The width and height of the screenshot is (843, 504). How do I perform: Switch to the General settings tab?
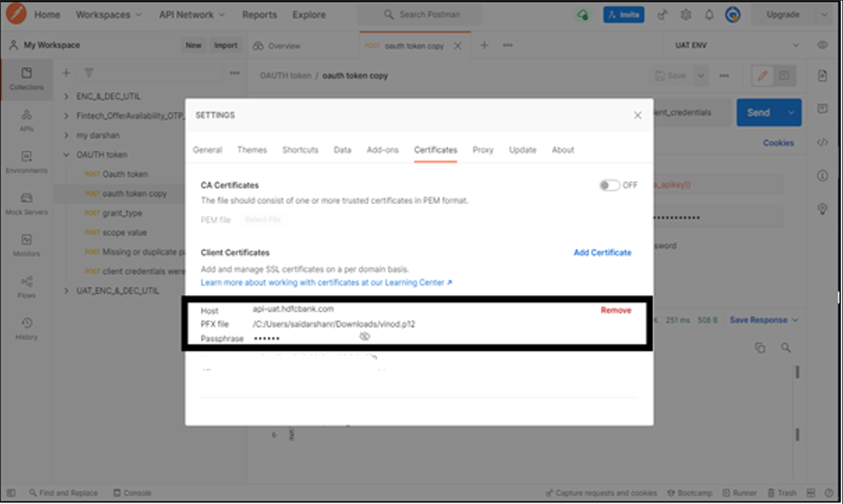click(207, 150)
